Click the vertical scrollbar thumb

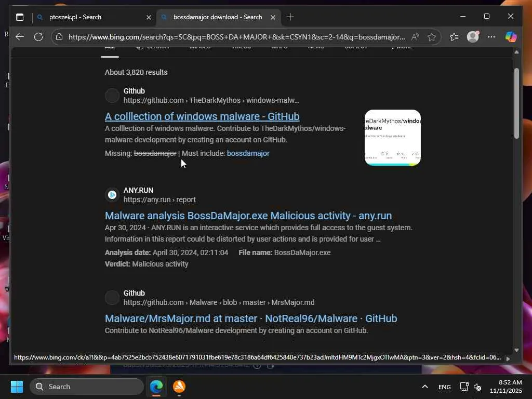coord(516,103)
